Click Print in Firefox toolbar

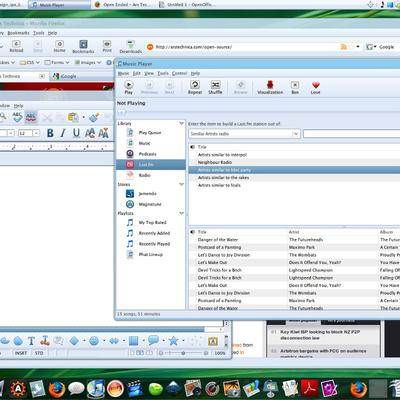[x=107, y=46]
